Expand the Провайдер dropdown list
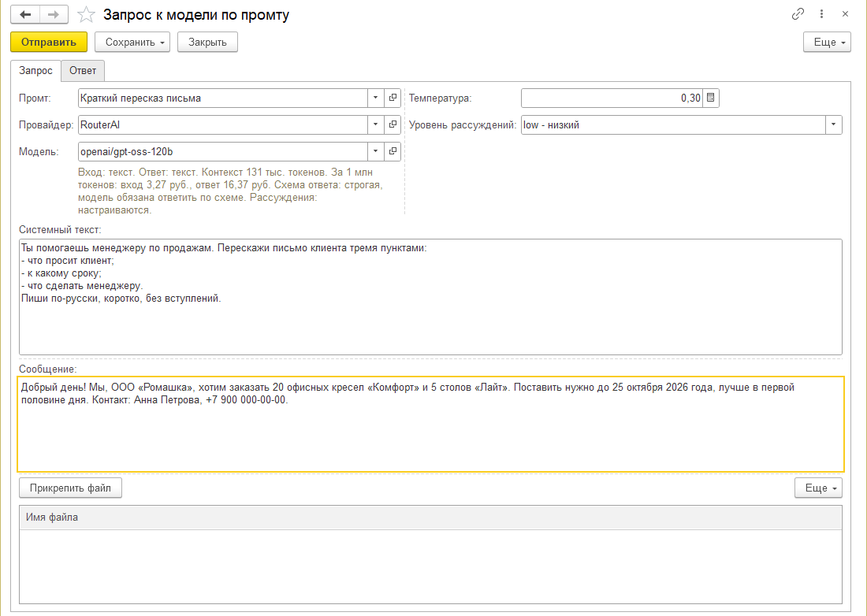The width and height of the screenshot is (867, 616). coord(375,125)
